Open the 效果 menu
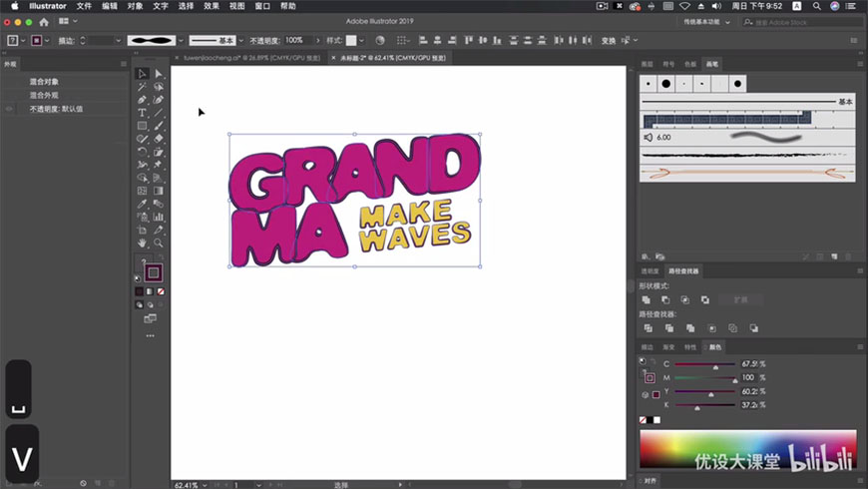This screenshot has width=868, height=489. (212, 6)
